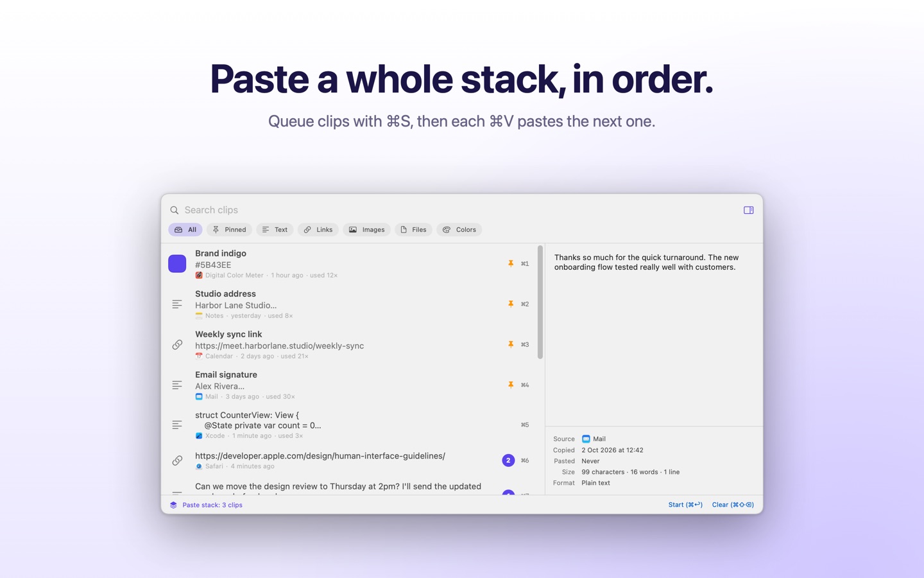Click the Xcode source app icon
This screenshot has height=578, width=924.
(x=199, y=436)
